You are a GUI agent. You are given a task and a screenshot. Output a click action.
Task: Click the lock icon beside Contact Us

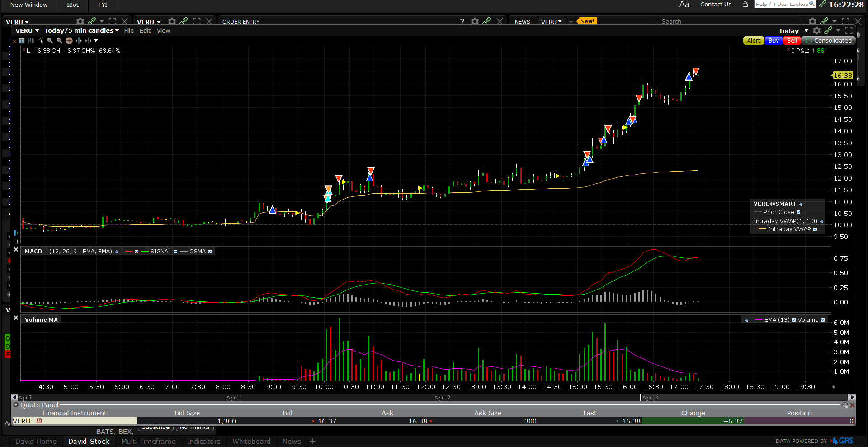pos(745,5)
